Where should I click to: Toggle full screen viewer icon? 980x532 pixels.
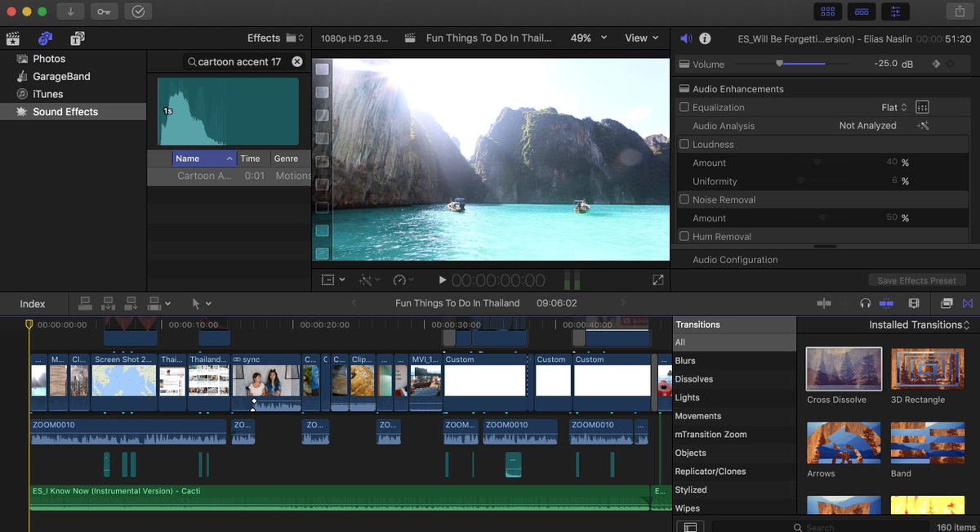658,279
